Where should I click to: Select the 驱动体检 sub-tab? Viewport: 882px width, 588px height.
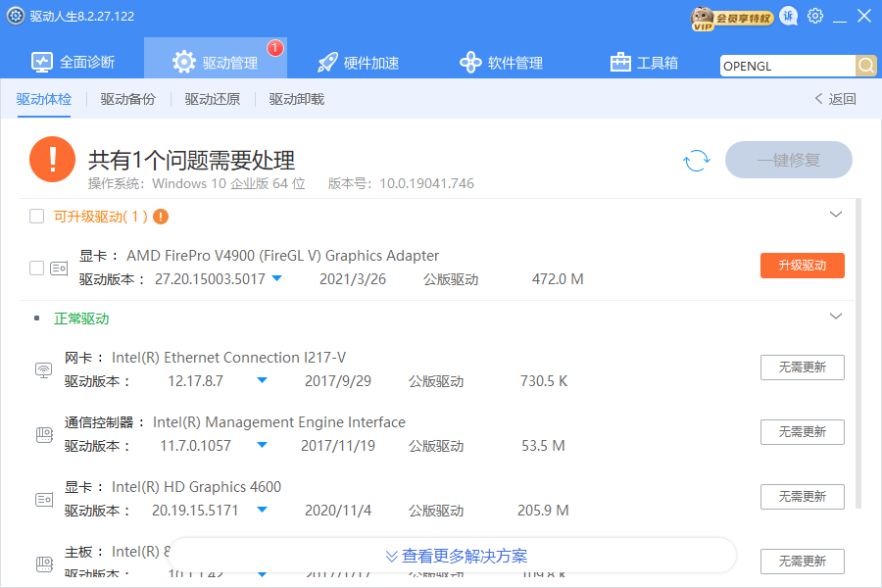44,99
